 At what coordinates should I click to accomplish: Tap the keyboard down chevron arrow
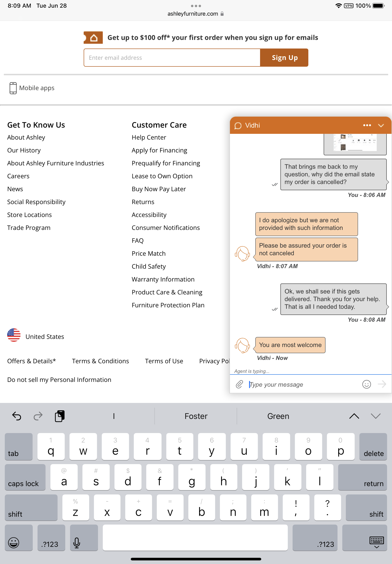[375, 416]
